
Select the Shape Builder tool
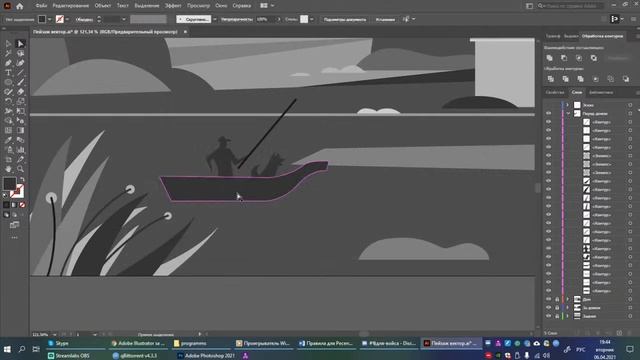pyautogui.click(x=8, y=120)
